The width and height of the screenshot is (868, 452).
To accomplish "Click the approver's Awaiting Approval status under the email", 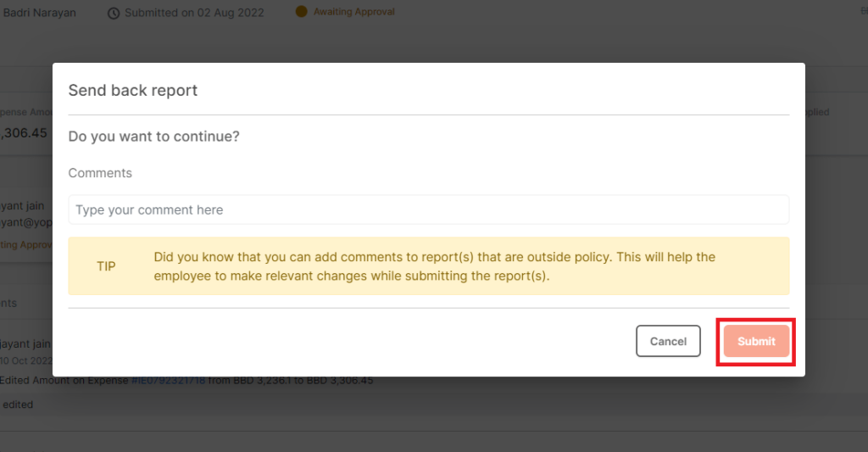I will coord(25,244).
